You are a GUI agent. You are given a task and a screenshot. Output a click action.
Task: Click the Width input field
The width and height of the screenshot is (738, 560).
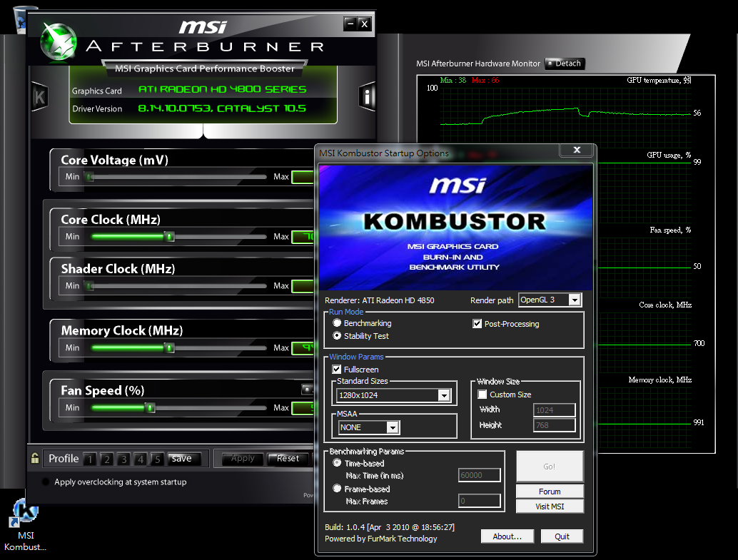(554, 410)
